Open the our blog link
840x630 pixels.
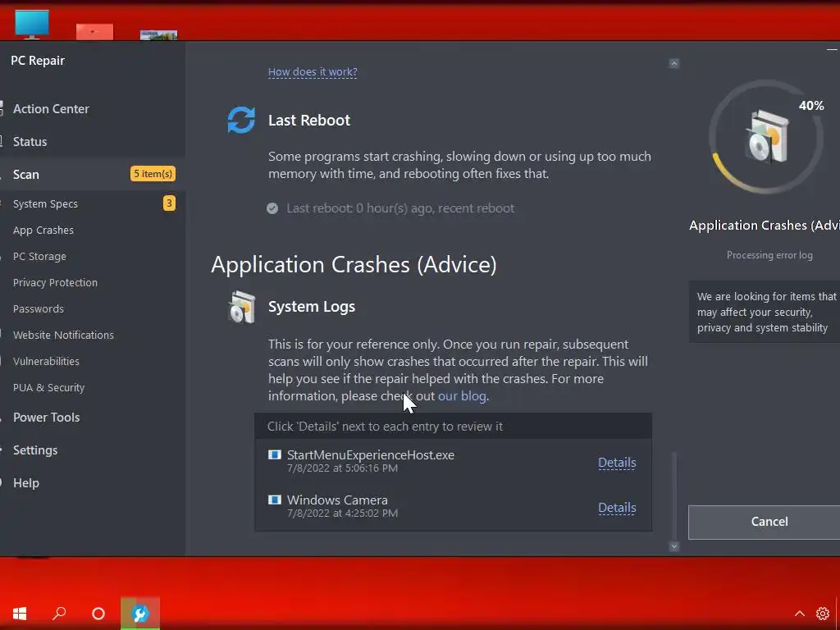[x=462, y=396]
